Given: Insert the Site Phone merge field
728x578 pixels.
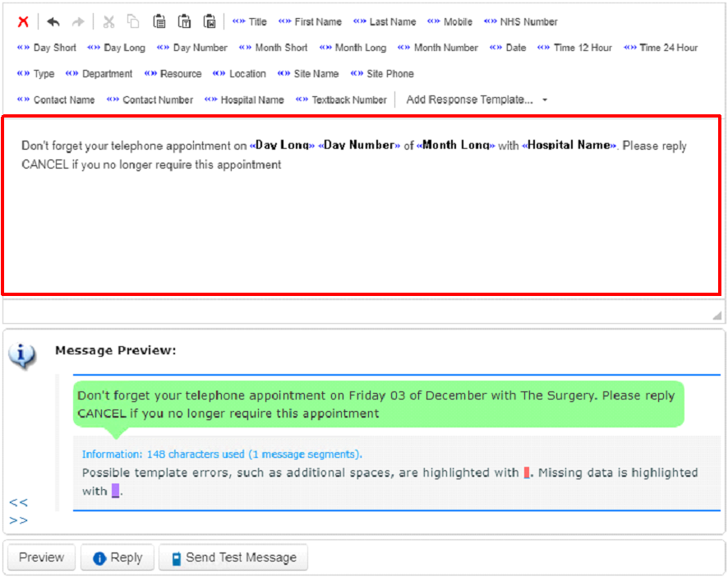Looking at the screenshot, I should coord(382,74).
